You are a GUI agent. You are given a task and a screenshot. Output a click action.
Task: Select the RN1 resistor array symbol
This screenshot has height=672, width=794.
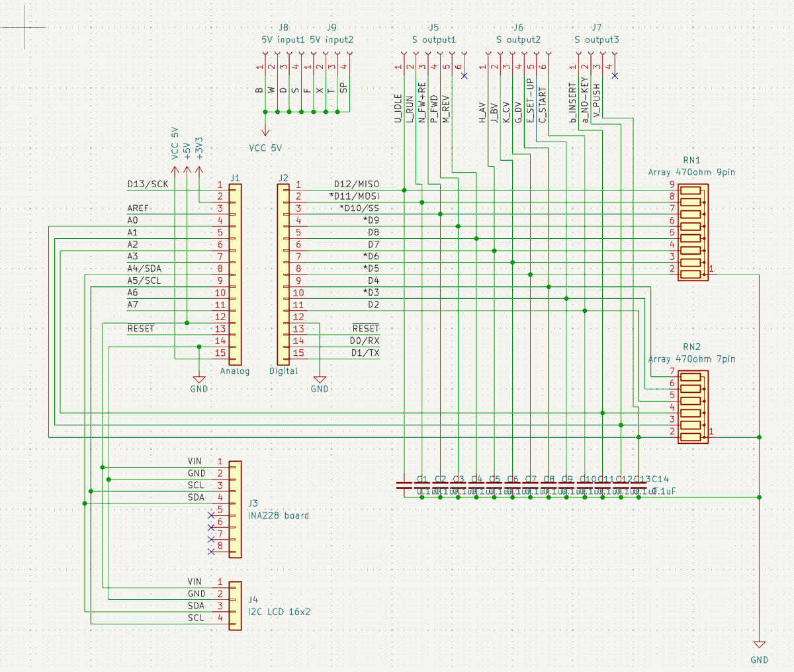pos(693,232)
